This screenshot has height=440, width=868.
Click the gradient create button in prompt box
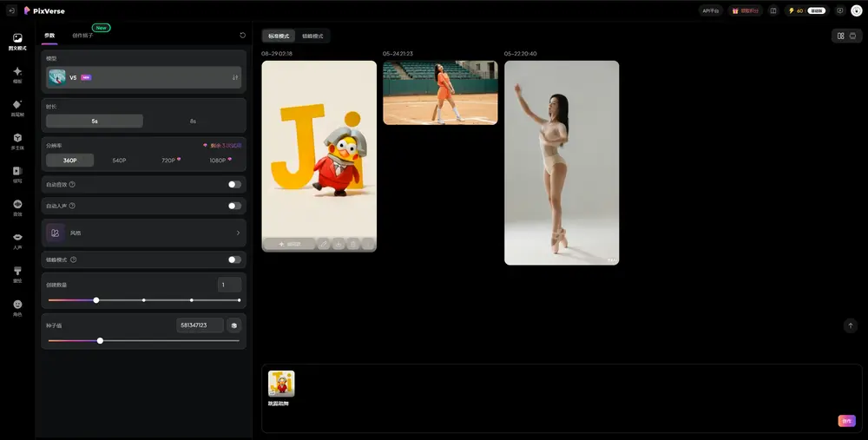click(846, 421)
